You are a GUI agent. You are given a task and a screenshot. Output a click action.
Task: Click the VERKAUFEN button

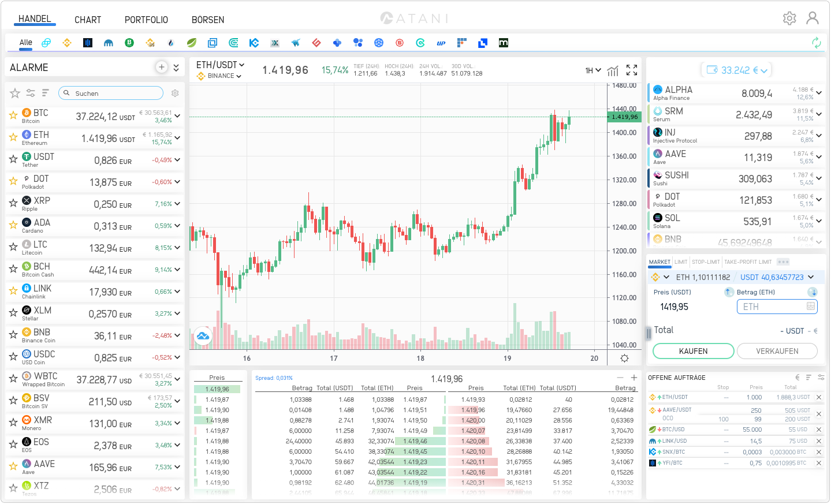(x=777, y=351)
